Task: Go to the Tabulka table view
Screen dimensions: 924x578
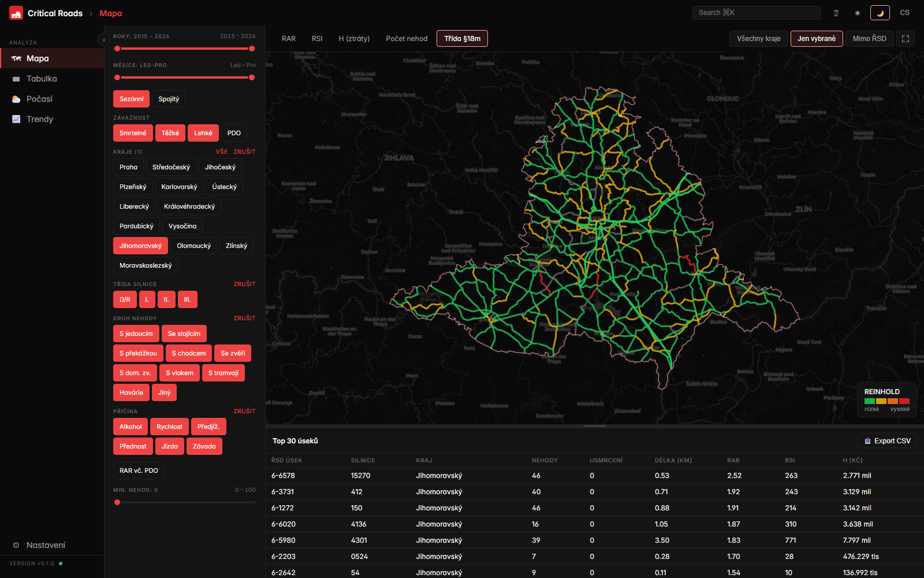Action: point(42,79)
